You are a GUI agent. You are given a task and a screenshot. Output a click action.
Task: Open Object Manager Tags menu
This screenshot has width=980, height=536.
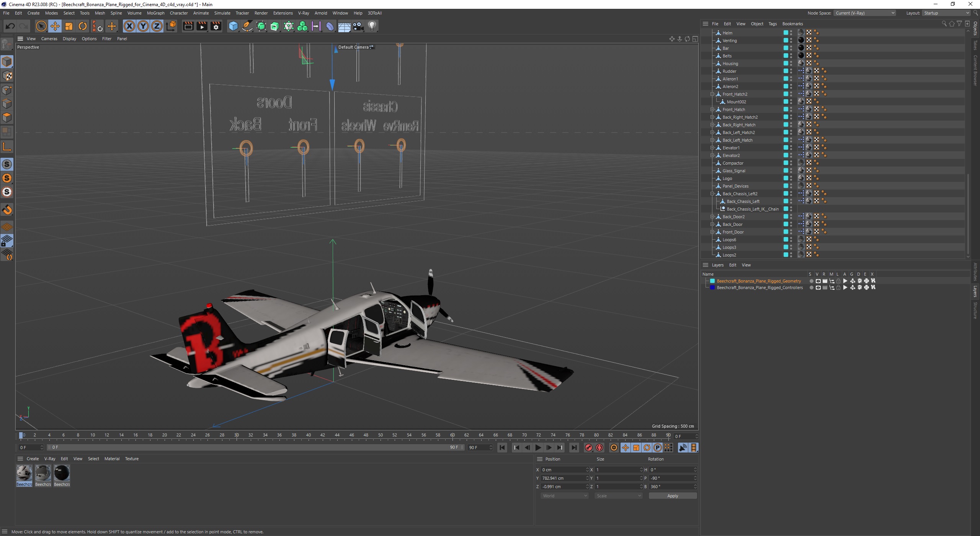773,24
